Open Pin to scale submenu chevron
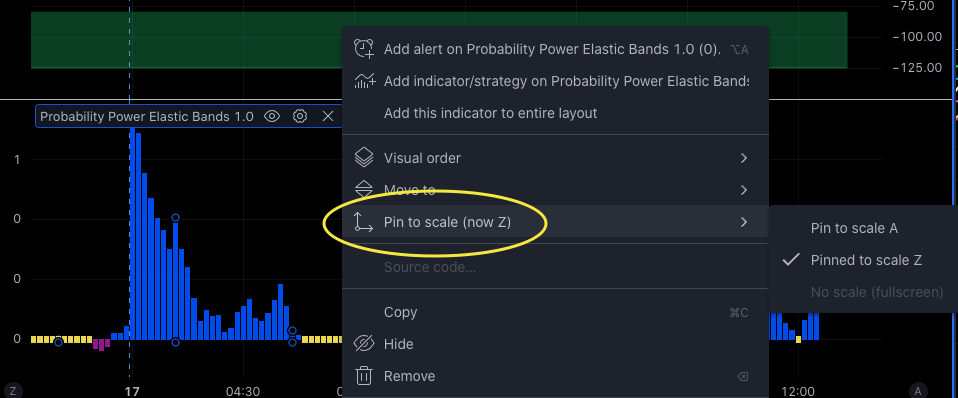958x398 pixels. [x=744, y=222]
